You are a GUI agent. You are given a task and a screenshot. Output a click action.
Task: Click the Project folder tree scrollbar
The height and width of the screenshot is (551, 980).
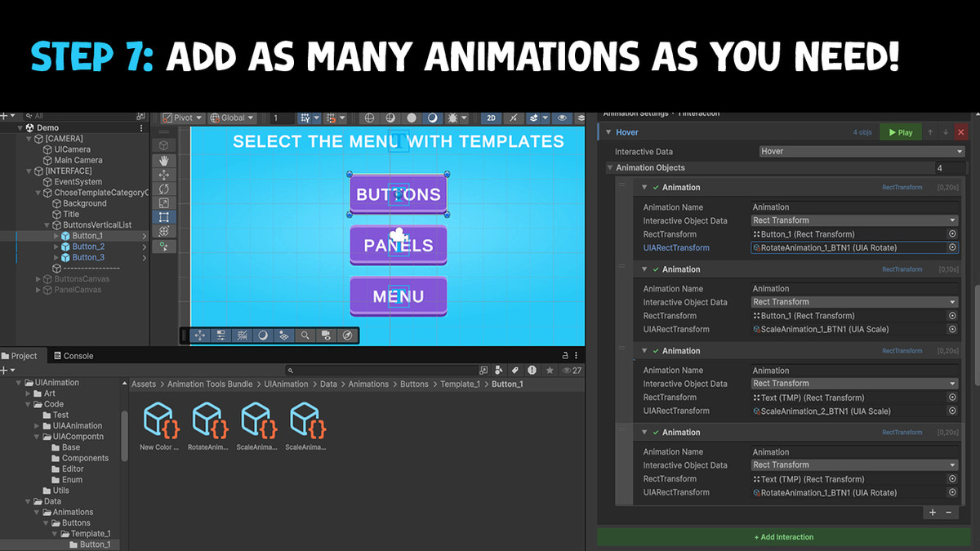(124, 436)
